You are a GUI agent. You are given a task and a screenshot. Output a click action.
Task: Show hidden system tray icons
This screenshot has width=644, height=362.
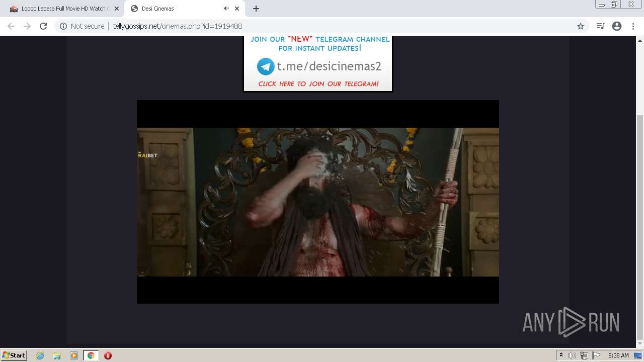point(561,355)
